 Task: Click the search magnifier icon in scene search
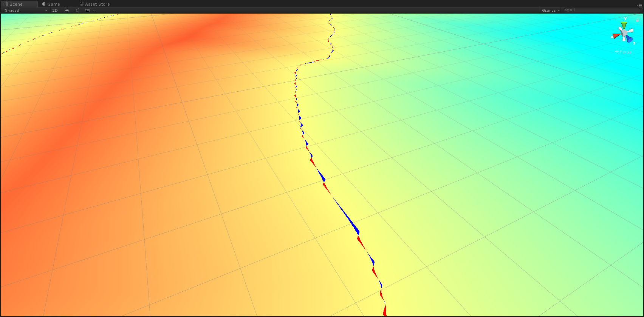tap(567, 11)
